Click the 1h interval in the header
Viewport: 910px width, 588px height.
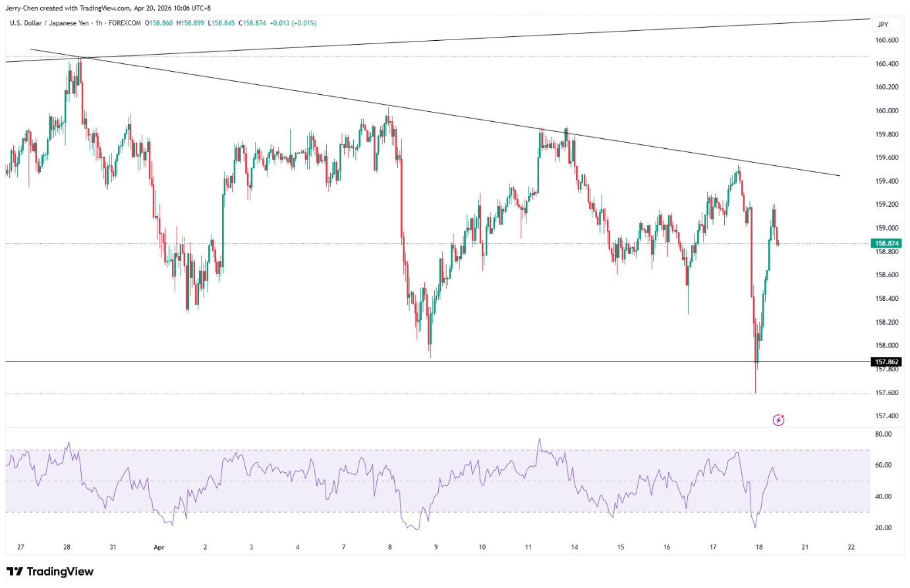[100, 23]
